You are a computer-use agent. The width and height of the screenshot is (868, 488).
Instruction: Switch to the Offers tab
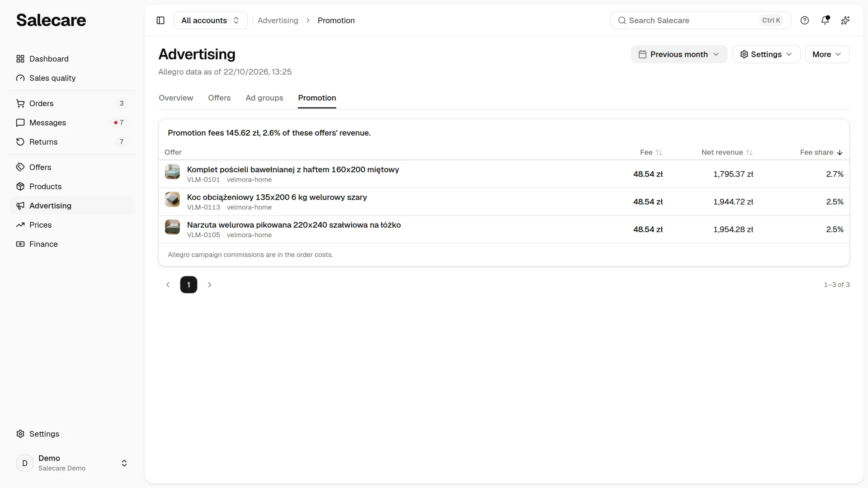pos(219,98)
